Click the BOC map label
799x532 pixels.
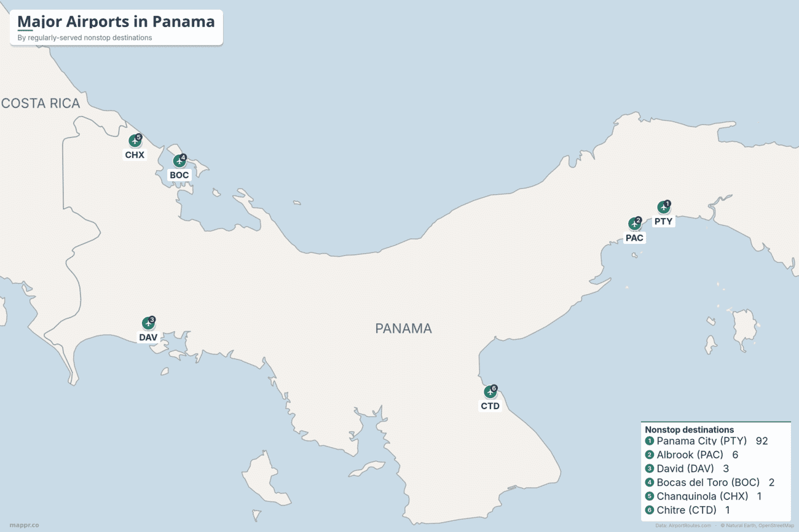(x=179, y=175)
